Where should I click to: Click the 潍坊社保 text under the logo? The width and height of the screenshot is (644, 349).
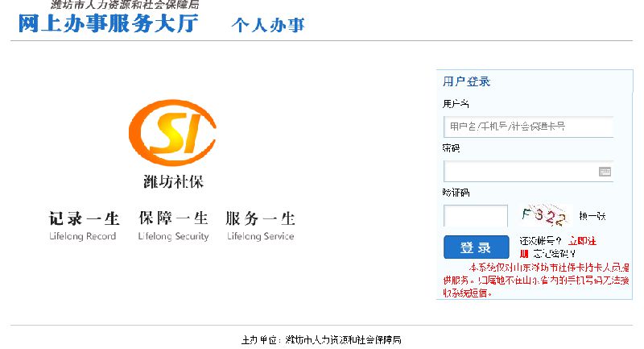pos(173,182)
